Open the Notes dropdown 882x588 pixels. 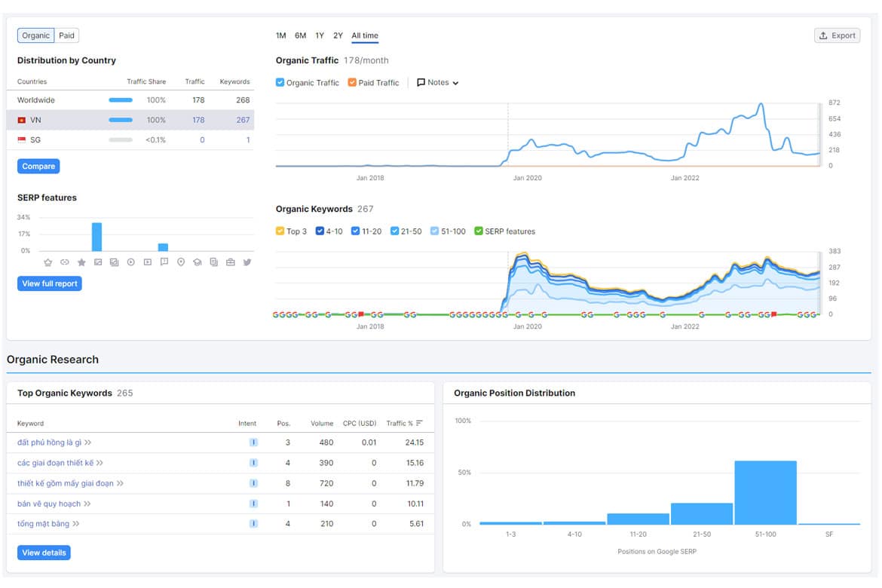tap(438, 83)
